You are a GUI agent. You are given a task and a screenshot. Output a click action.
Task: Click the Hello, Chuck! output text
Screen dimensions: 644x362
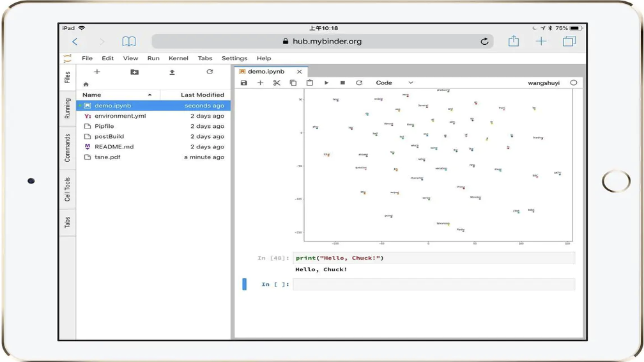point(321,269)
